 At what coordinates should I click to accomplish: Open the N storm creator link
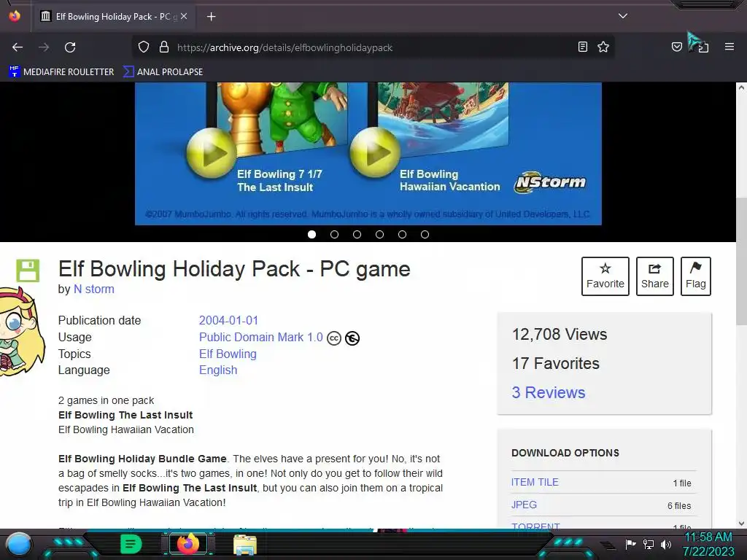click(x=94, y=289)
